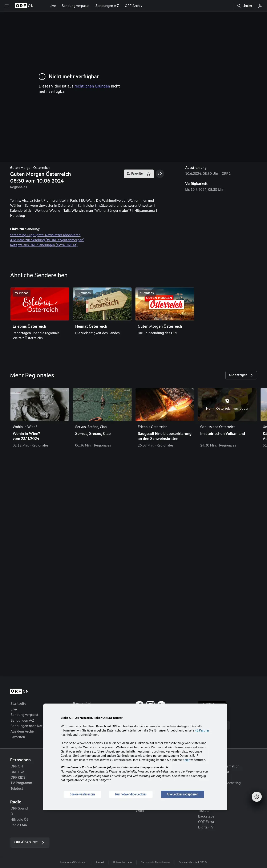
Task: Follow the rechtlichen Gründen link
Action: pos(92,86)
